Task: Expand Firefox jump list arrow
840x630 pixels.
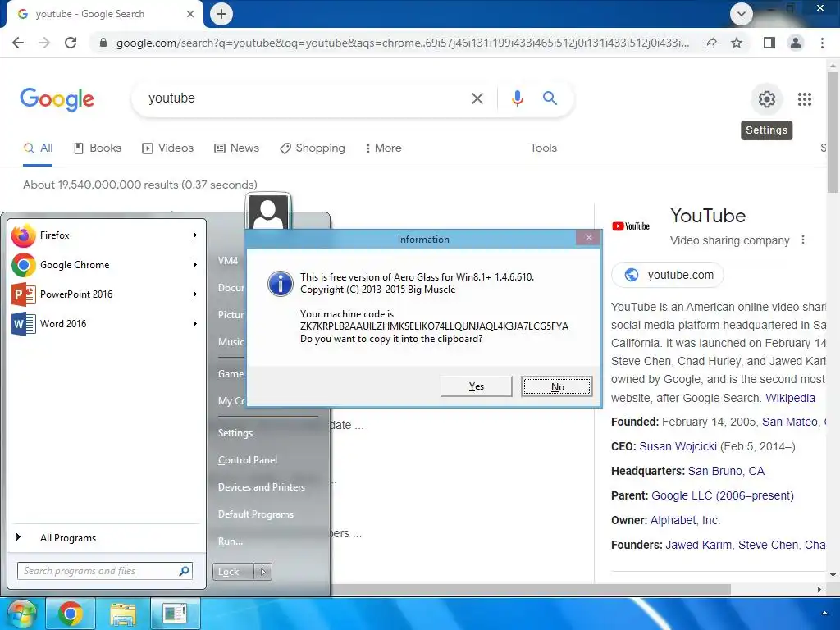Action: coord(195,235)
